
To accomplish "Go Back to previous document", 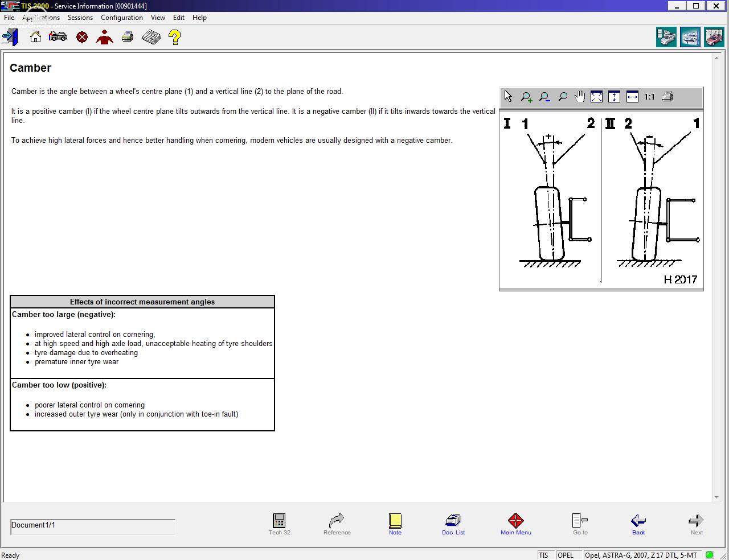I will pos(638,524).
